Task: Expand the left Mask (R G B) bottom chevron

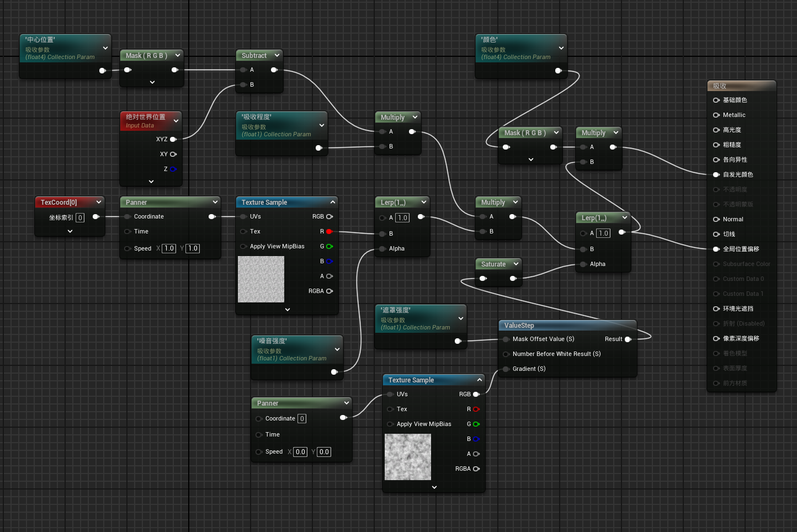Action: coord(152,82)
